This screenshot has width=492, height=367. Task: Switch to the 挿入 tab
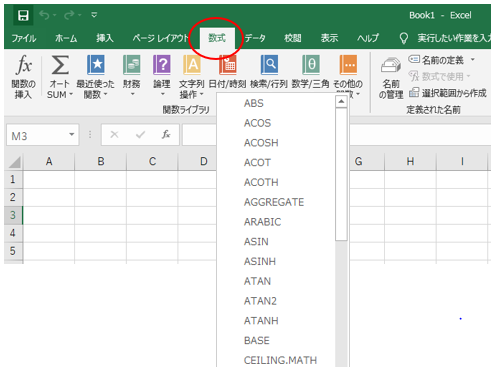(105, 38)
